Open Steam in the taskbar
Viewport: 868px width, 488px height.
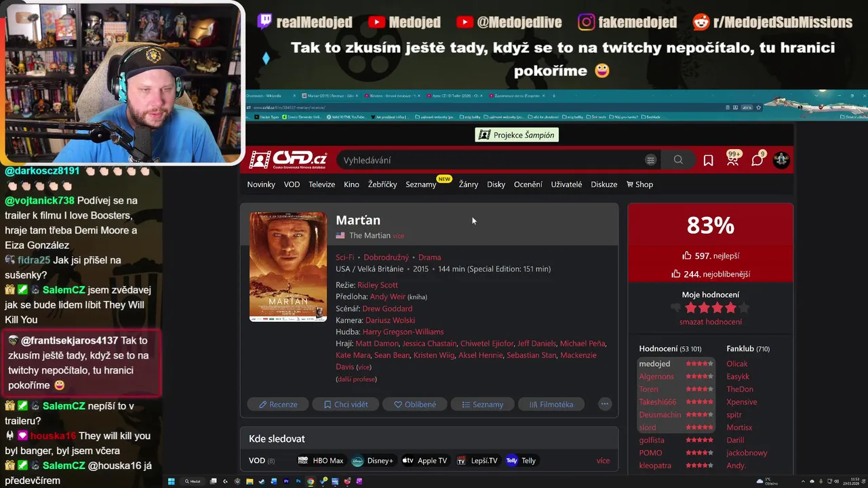coord(262,481)
